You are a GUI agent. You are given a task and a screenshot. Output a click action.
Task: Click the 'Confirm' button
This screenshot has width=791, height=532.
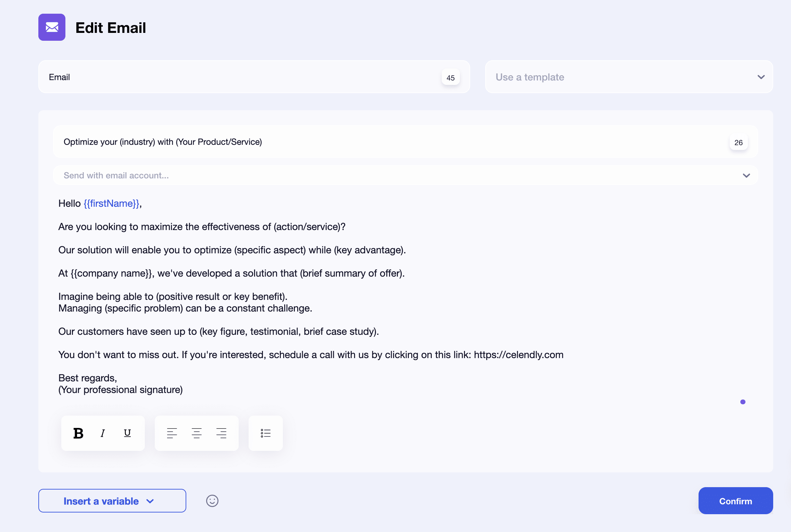coord(736,501)
